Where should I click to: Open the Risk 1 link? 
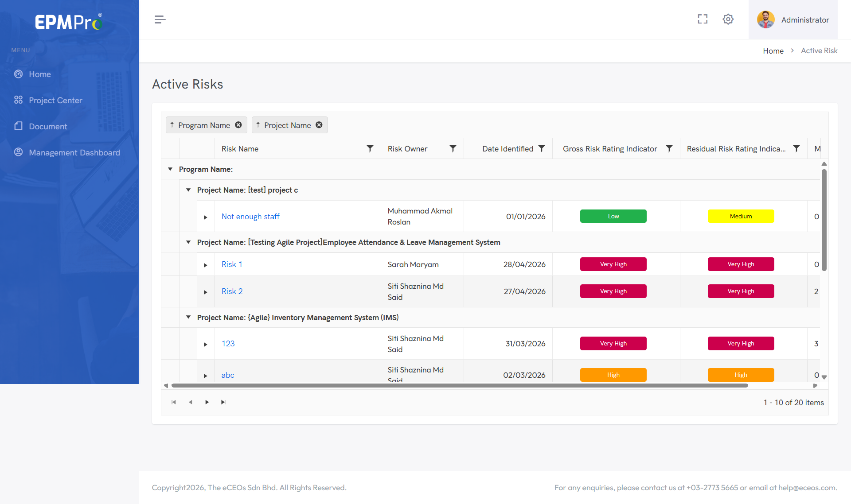click(232, 264)
